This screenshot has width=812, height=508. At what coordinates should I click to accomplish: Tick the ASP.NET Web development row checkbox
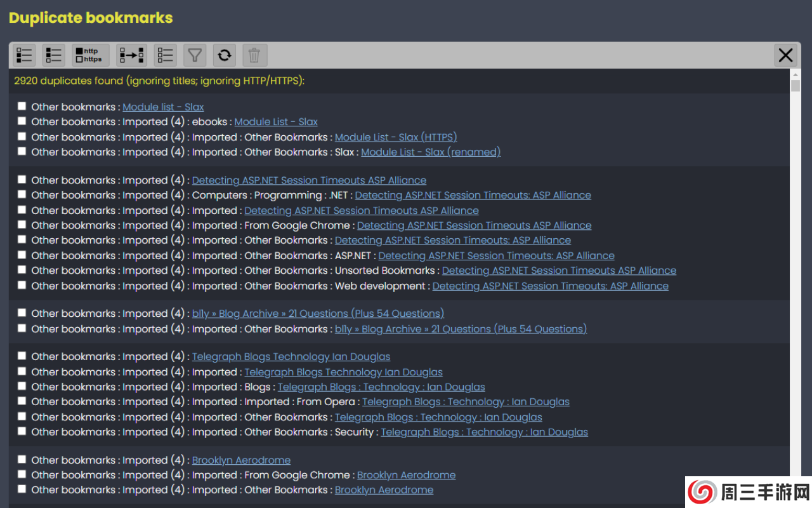click(x=22, y=285)
